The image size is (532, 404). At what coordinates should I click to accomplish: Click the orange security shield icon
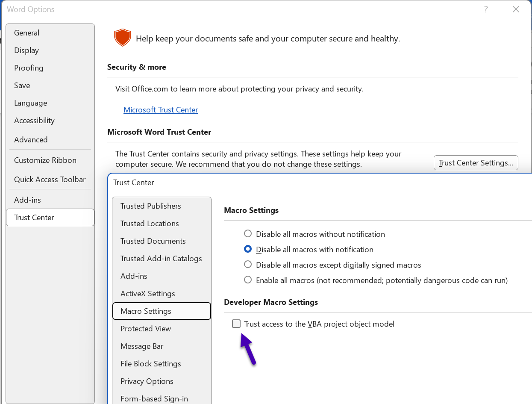pyautogui.click(x=122, y=38)
